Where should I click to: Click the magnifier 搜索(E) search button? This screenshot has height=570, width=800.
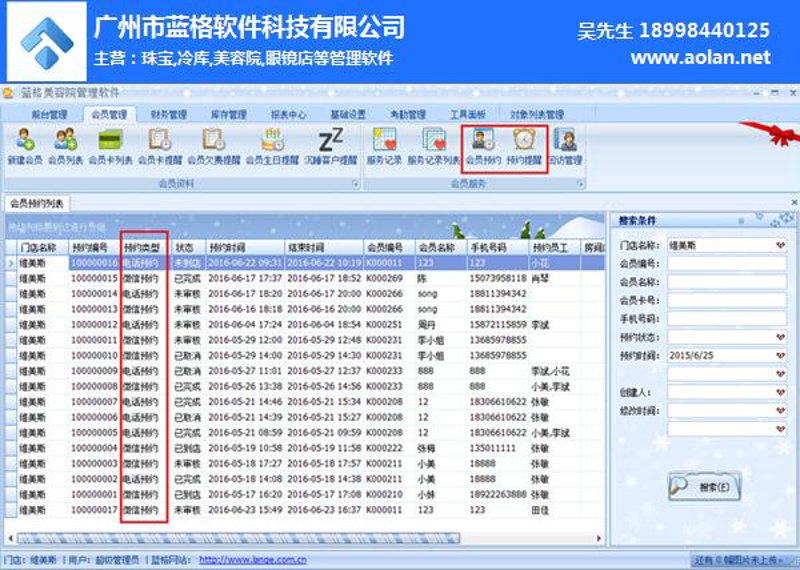tap(704, 486)
